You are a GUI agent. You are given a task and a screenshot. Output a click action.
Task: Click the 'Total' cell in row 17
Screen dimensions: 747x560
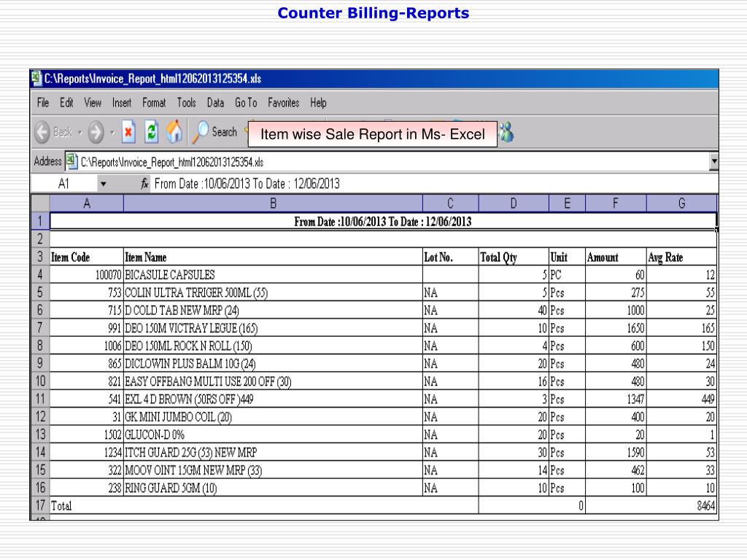pyautogui.click(x=264, y=506)
